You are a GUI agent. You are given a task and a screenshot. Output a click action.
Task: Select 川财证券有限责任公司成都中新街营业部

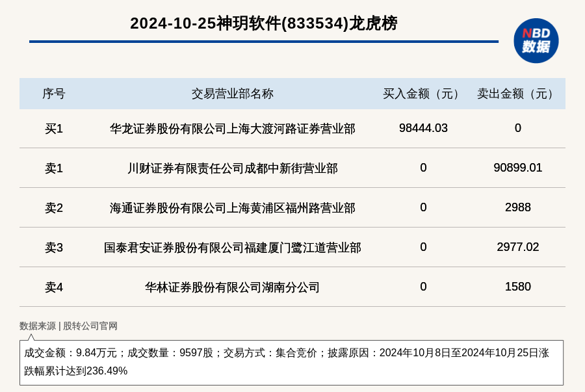pyautogui.click(x=233, y=168)
